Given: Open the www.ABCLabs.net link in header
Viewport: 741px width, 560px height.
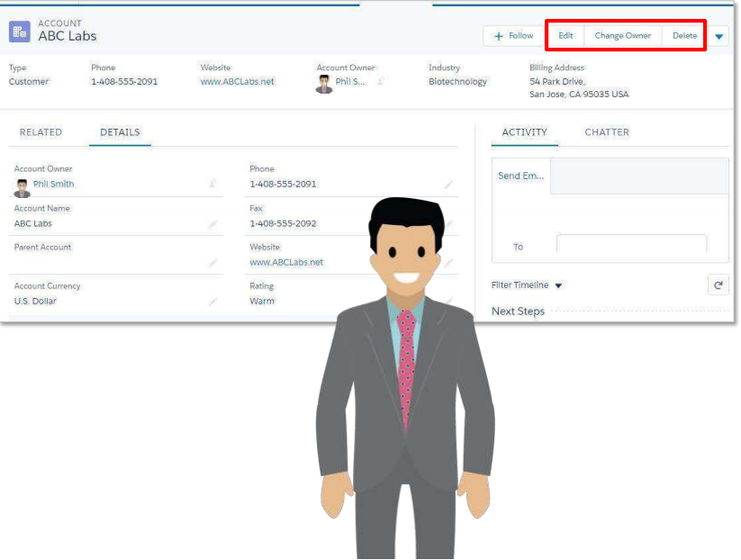Looking at the screenshot, I should pos(237,82).
